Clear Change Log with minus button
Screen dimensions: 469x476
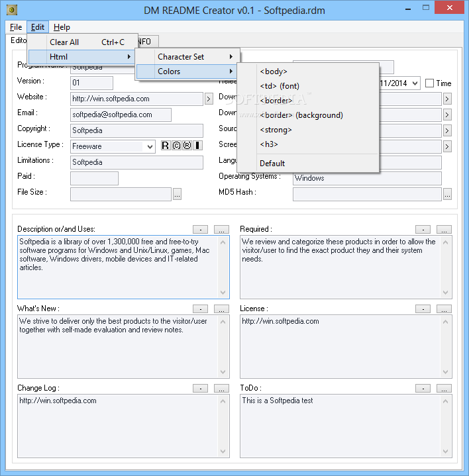[x=201, y=388]
